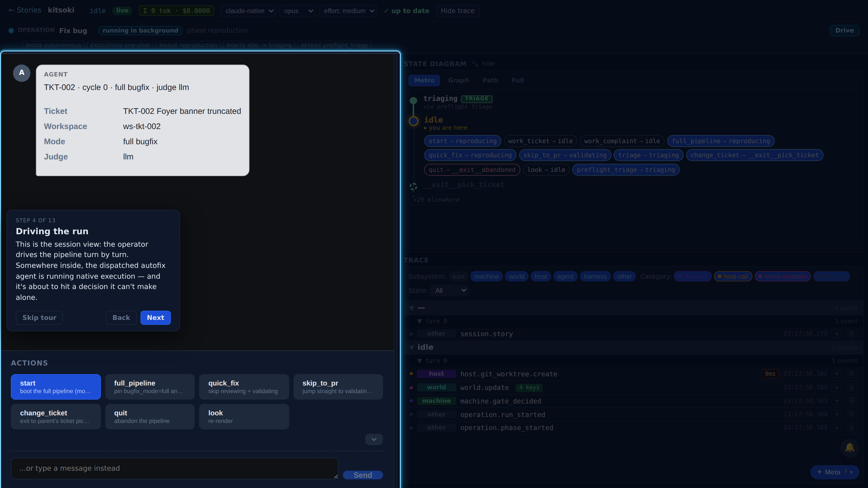Screen dimensions: 868x488
Task: Expand details of operation.phase_started event
Action: (837, 428)
